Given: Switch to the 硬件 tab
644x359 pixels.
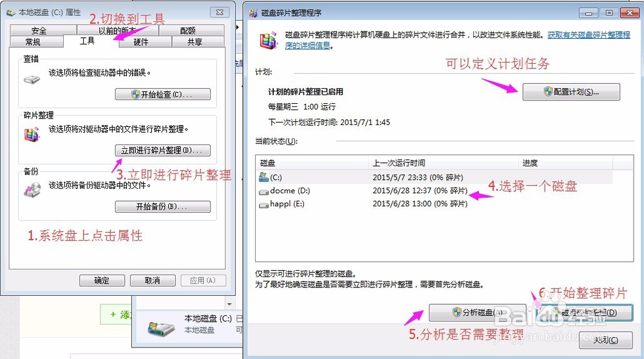Looking at the screenshot, I should click(x=145, y=42).
